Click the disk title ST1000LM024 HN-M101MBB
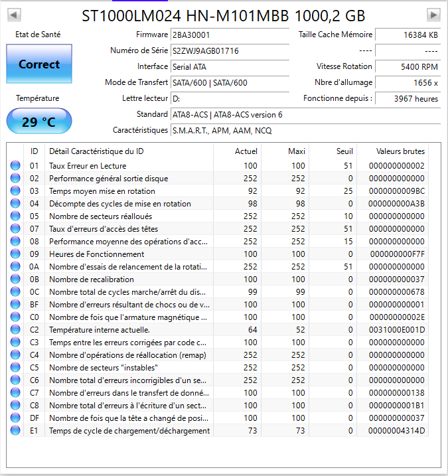This screenshot has height=476, width=448. (185, 16)
